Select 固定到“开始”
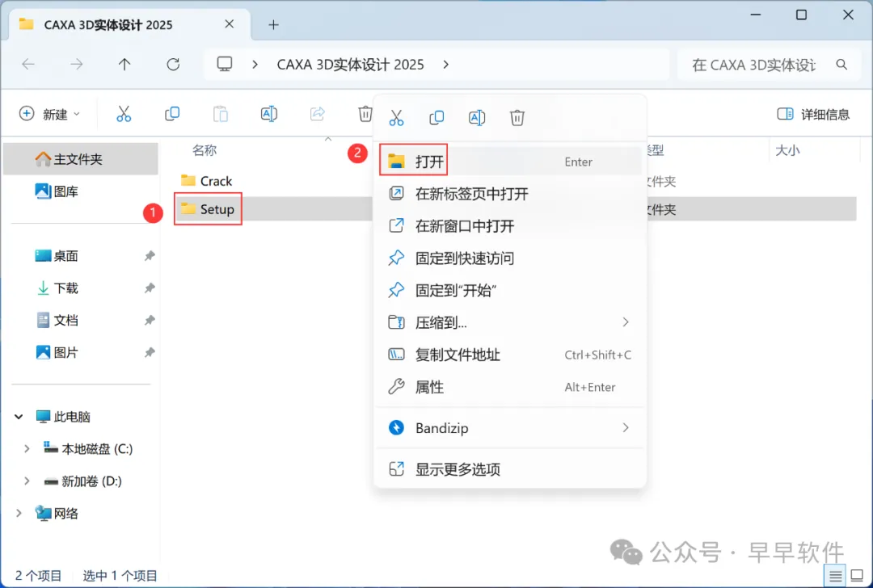The width and height of the screenshot is (873, 588). click(509, 291)
